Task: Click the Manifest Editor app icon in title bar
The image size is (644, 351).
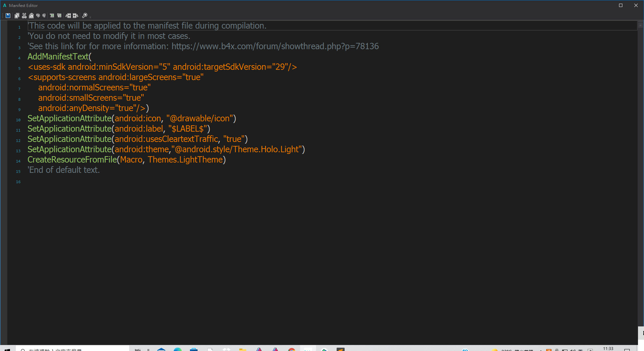Action: point(5,5)
